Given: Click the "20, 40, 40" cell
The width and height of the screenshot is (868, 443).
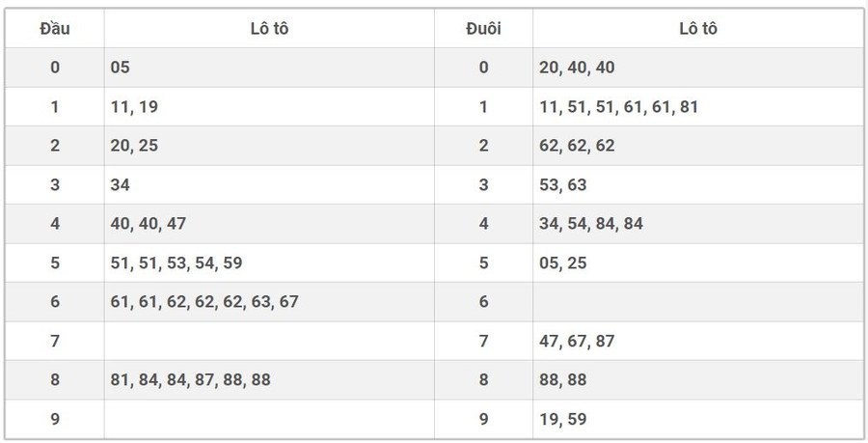Looking at the screenshot, I should click(577, 68).
